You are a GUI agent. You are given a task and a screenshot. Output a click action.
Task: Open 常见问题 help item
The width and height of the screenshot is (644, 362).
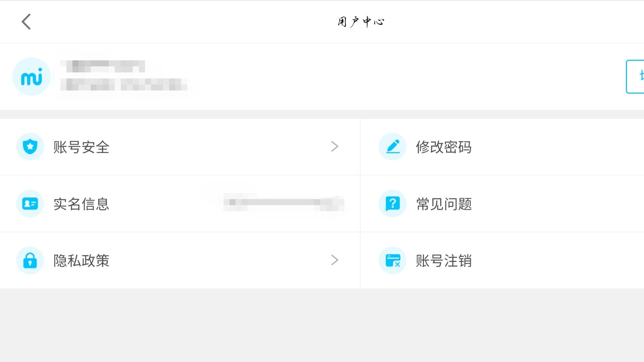coord(444,204)
